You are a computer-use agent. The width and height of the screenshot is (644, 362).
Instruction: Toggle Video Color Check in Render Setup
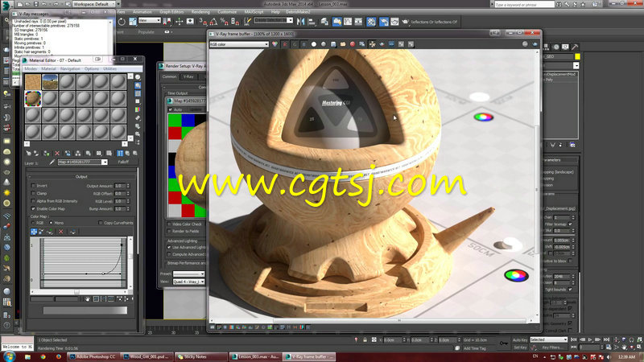tap(169, 224)
